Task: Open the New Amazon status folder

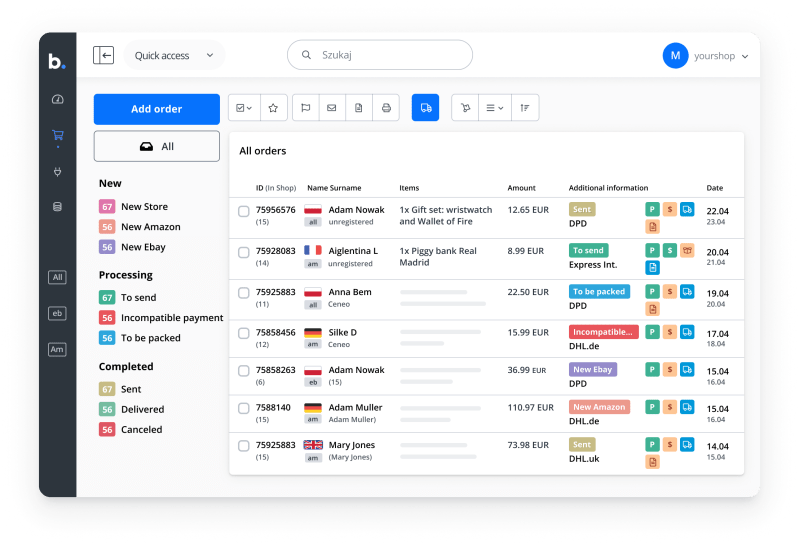Action: coord(140,227)
